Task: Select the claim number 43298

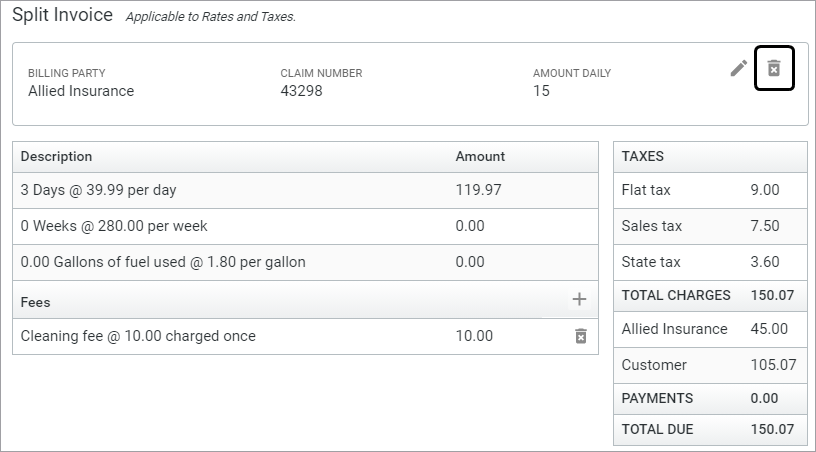Action: tap(301, 91)
